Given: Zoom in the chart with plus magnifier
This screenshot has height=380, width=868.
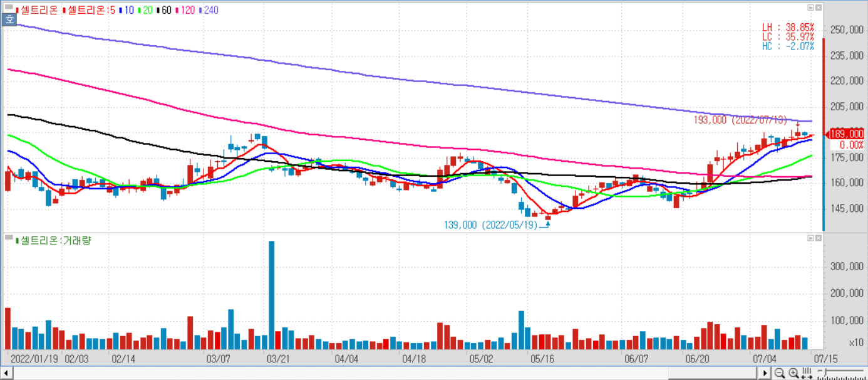Looking at the screenshot, I should tap(793, 373).
